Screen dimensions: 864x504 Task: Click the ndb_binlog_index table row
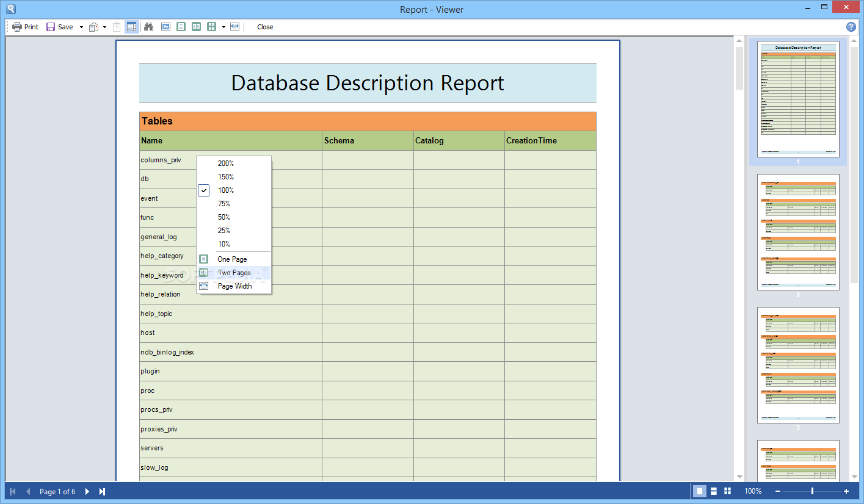368,352
